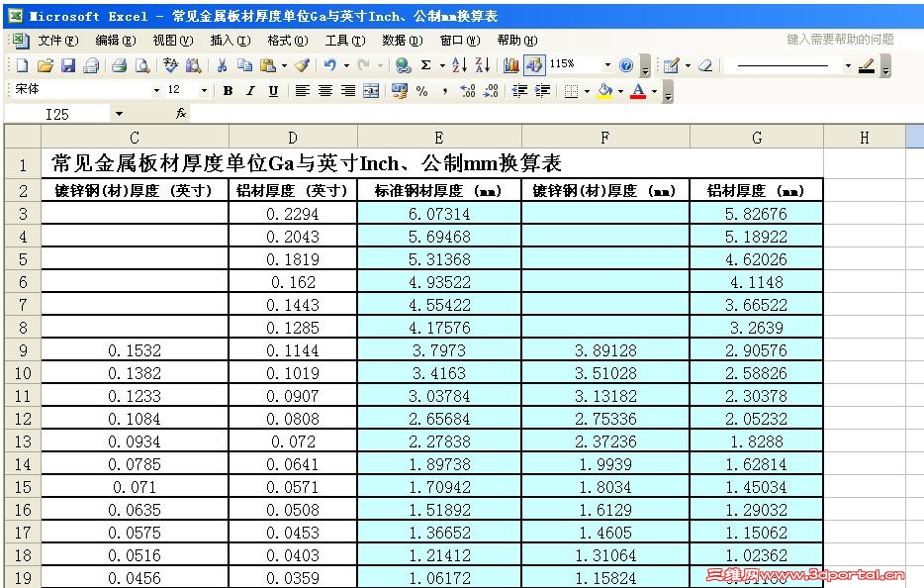Open the 编辑 (Edit) menu
The image size is (924, 588).
click(116, 41)
